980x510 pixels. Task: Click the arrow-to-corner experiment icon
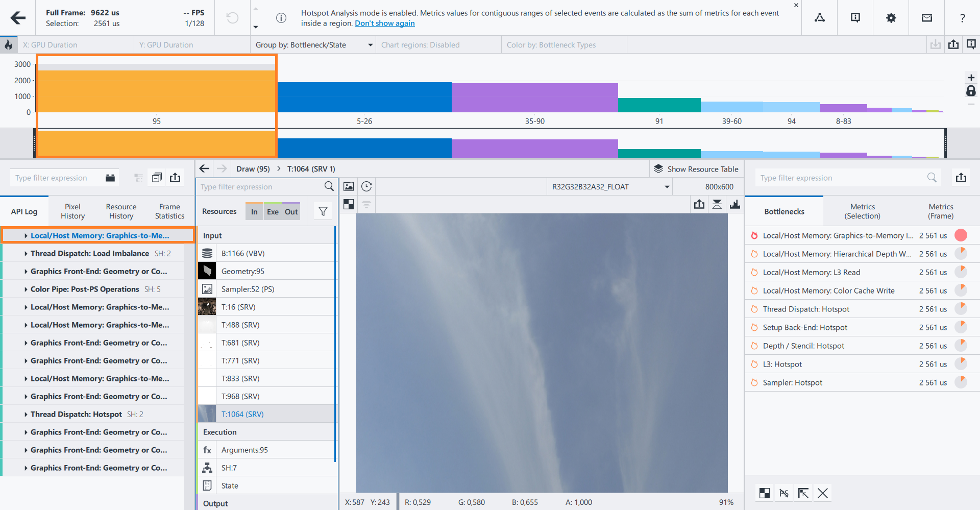(803, 493)
